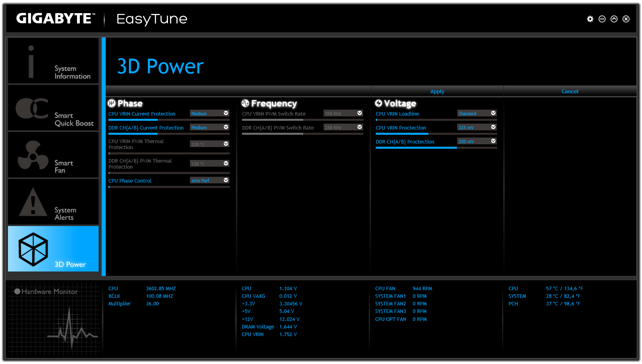Click the Phase section chip icon
642x364 pixels.
click(112, 103)
